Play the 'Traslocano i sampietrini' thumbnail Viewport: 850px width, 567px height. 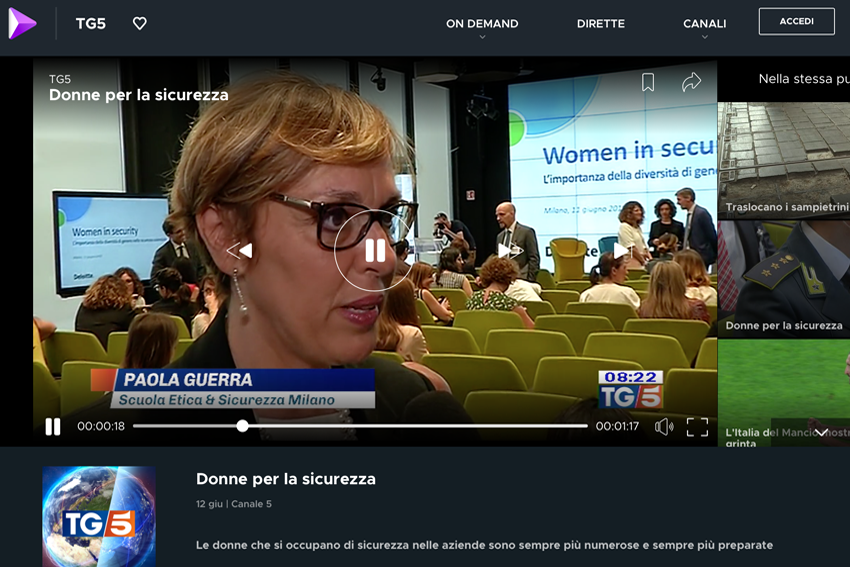click(x=784, y=160)
